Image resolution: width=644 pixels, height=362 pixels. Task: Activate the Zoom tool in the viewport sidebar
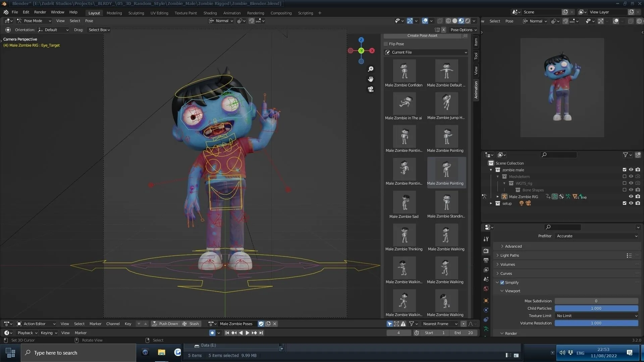[371, 69]
